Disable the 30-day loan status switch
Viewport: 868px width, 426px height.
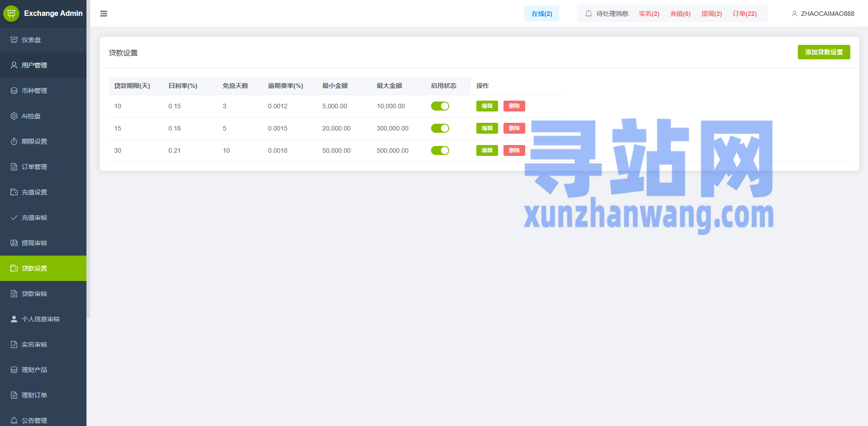440,150
